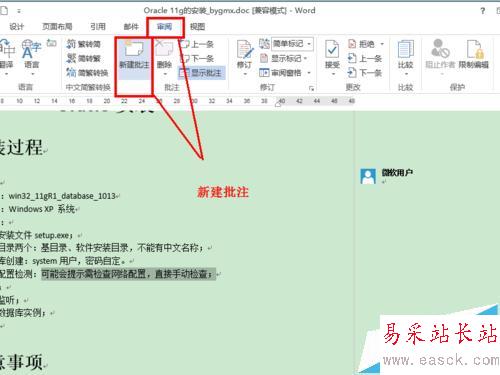Open the dropdown under 语言

pos(32,74)
